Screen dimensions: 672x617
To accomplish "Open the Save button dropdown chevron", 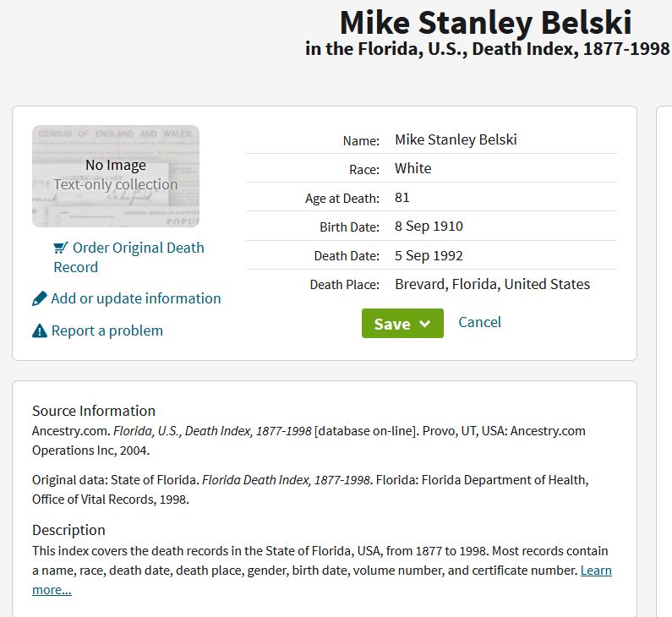I will click(x=425, y=324).
